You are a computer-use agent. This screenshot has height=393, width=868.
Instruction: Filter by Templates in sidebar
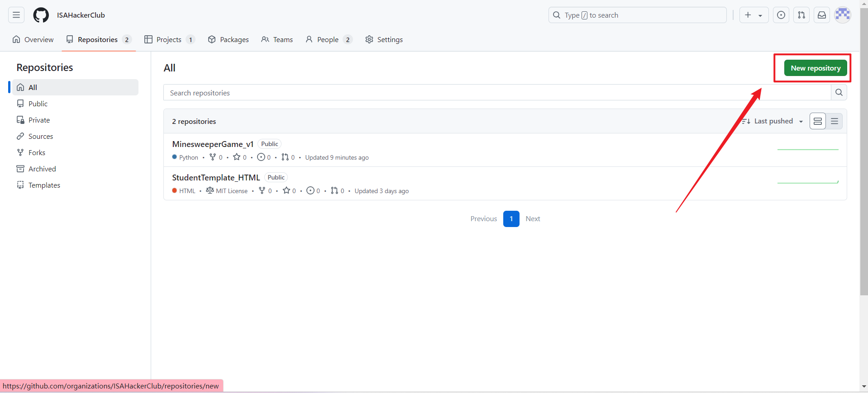(x=75, y=185)
